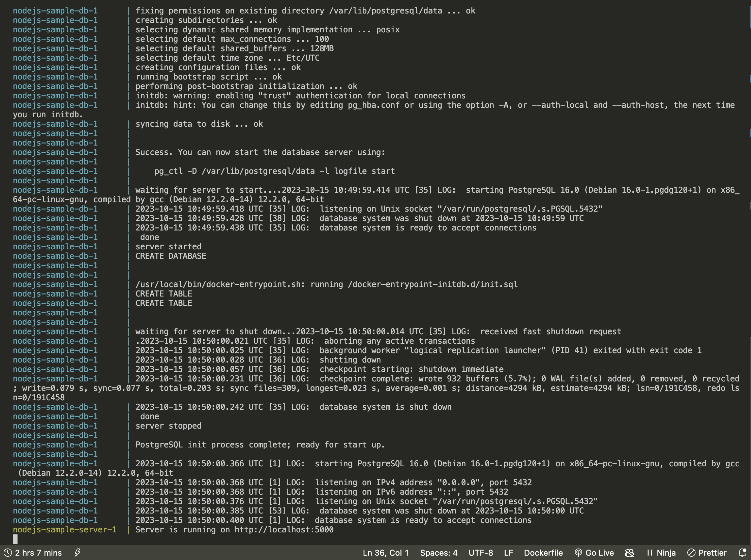Click the pg_hba.conf file name in initdb hint
The image size is (751, 560).
pyautogui.click(x=373, y=105)
